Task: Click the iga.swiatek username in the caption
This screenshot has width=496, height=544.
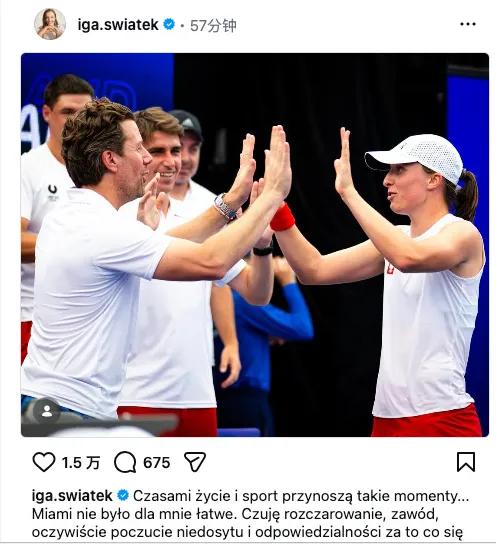Action: [x=72, y=495]
